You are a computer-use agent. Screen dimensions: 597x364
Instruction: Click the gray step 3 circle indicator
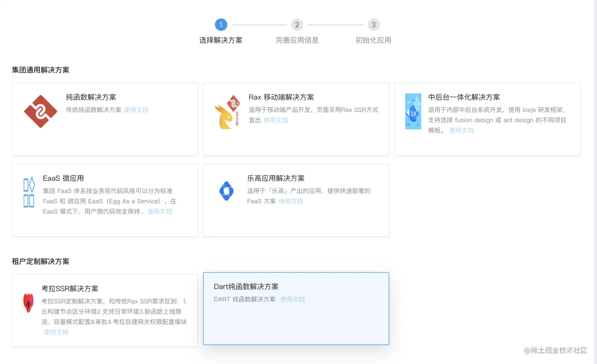coord(373,24)
